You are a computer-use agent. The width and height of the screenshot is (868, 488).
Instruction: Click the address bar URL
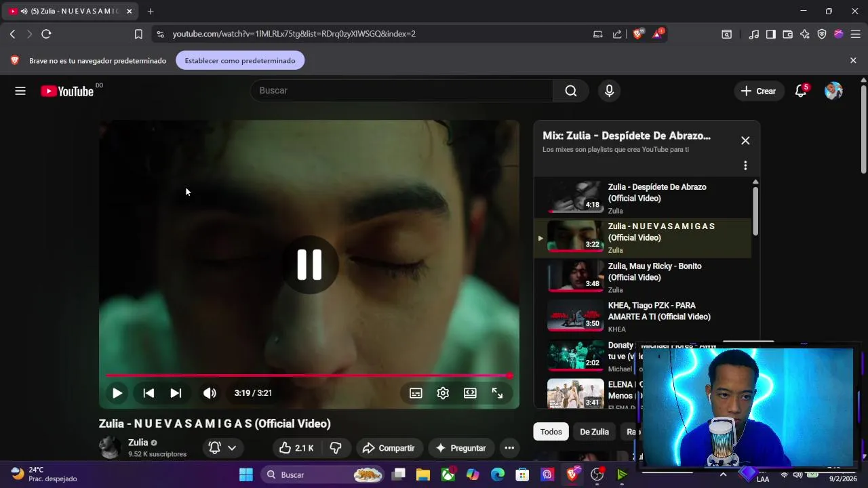(294, 34)
